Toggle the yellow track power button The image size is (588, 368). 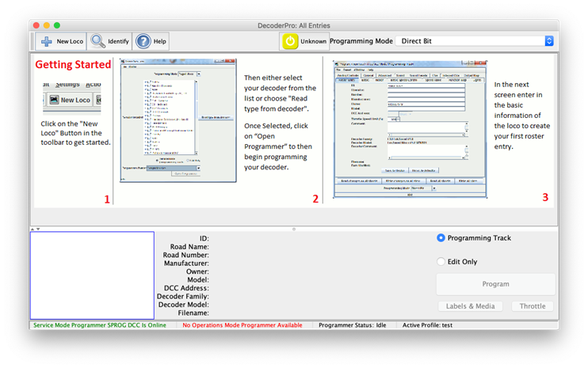[x=290, y=41]
